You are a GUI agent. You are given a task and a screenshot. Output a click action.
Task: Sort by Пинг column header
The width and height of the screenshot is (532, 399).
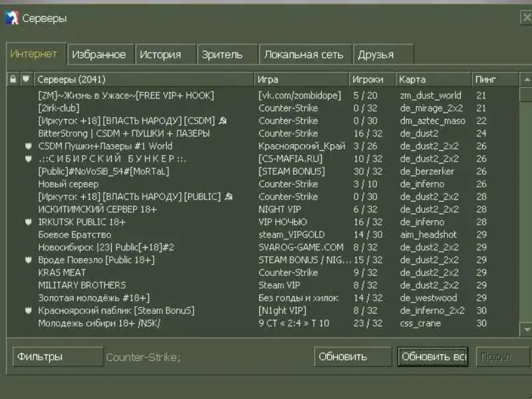point(495,79)
